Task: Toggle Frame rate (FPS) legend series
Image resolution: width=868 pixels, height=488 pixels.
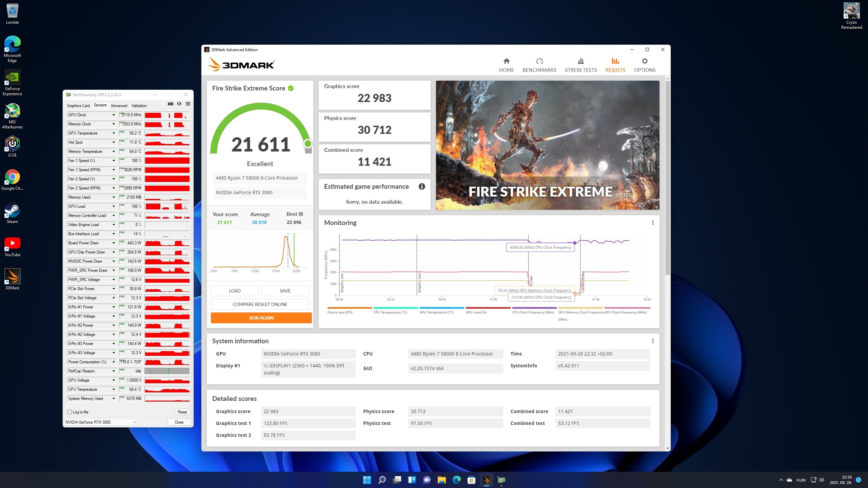Action: [x=340, y=312]
